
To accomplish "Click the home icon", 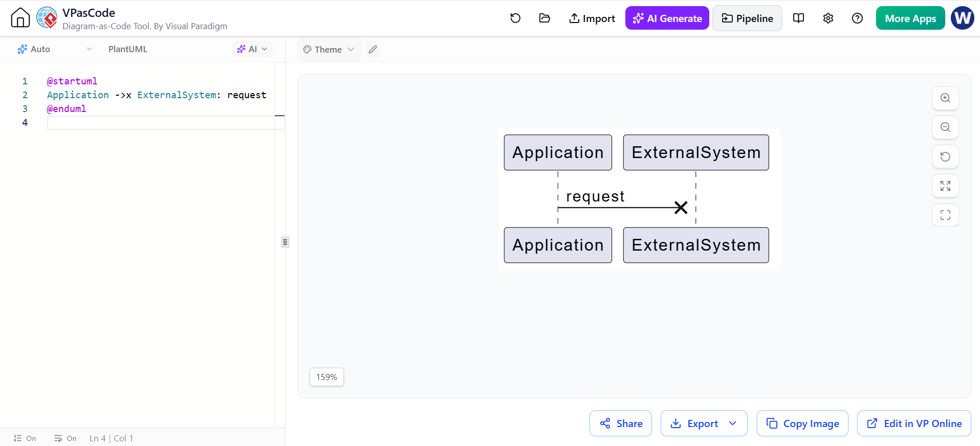I will click(x=20, y=18).
